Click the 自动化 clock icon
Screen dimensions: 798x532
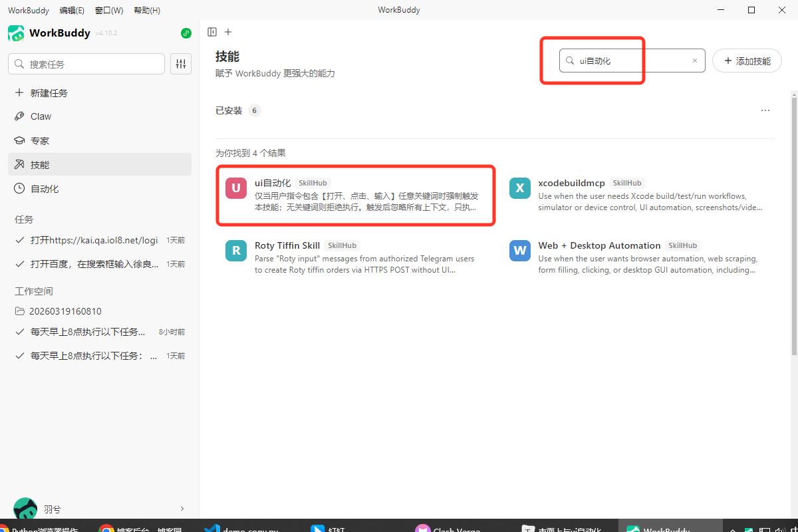coord(19,189)
